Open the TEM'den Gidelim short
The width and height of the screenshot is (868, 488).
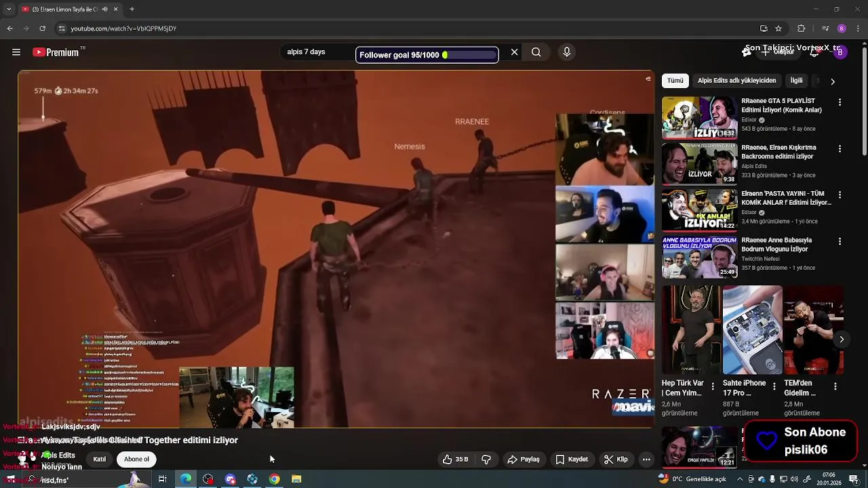(x=814, y=330)
